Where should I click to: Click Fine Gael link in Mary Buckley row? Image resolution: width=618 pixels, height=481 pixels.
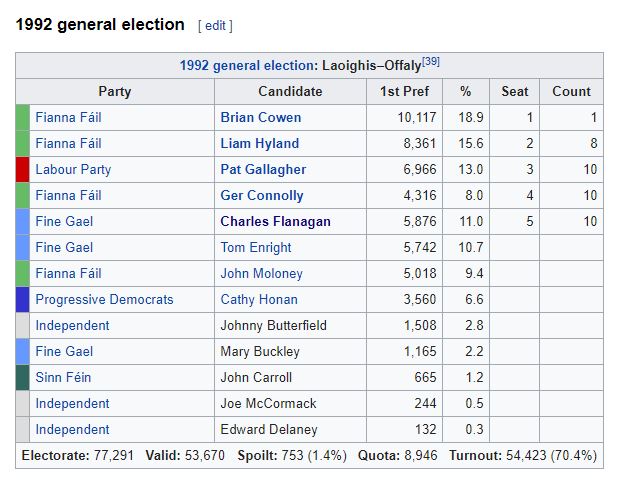point(64,352)
